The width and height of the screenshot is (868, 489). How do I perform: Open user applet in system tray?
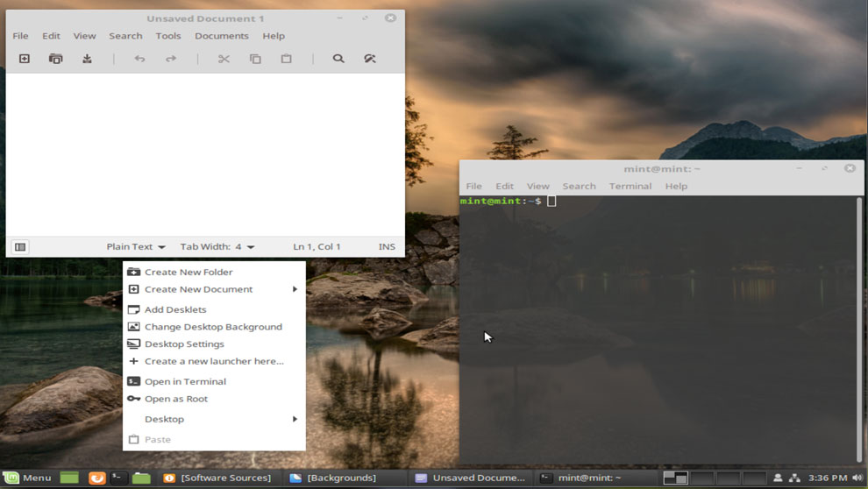coord(778,478)
